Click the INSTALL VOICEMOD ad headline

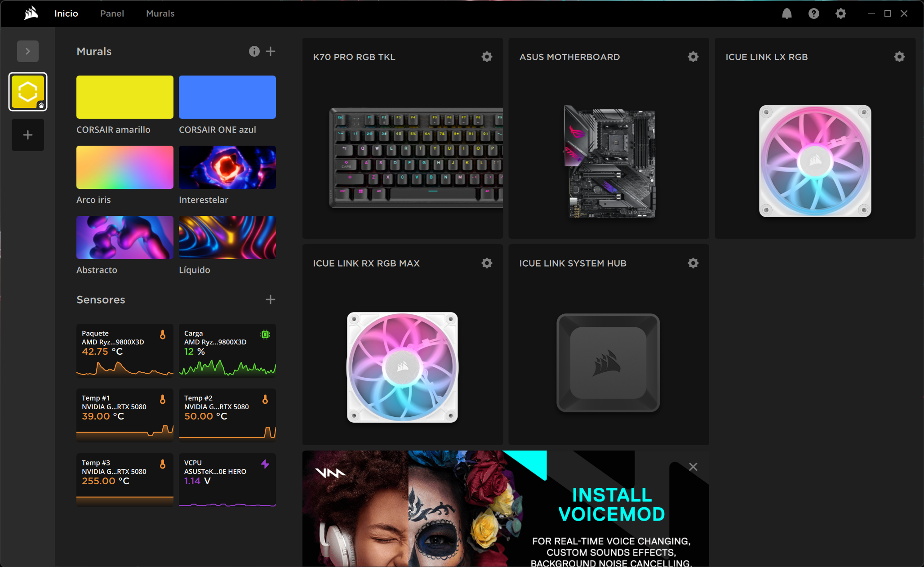tap(612, 504)
